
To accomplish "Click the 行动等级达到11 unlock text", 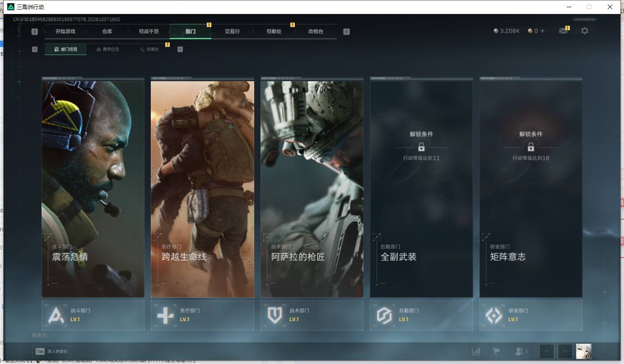I will (x=421, y=158).
